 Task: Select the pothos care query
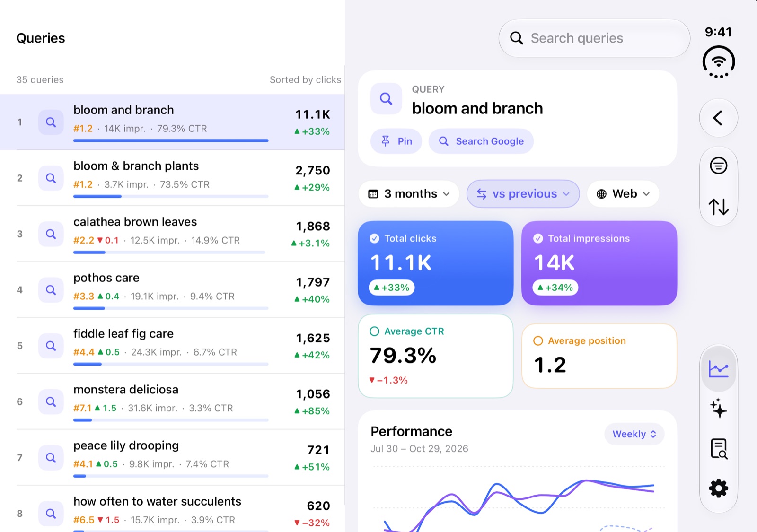[x=172, y=290]
